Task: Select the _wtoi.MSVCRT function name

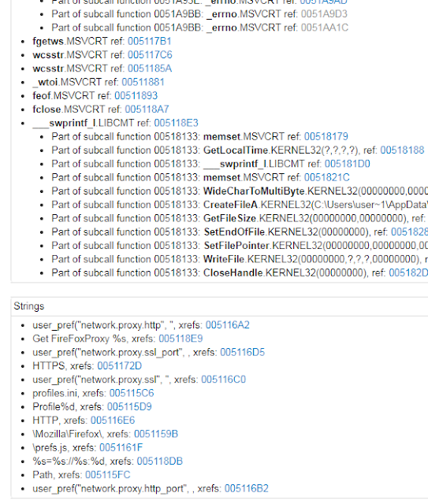Action: pyautogui.click(x=67, y=82)
